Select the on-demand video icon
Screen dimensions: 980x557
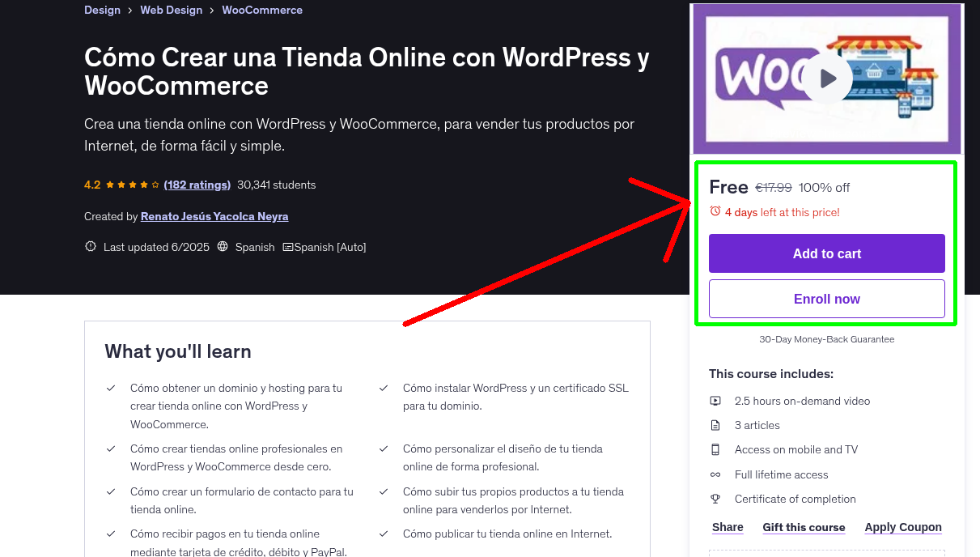(715, 400)
